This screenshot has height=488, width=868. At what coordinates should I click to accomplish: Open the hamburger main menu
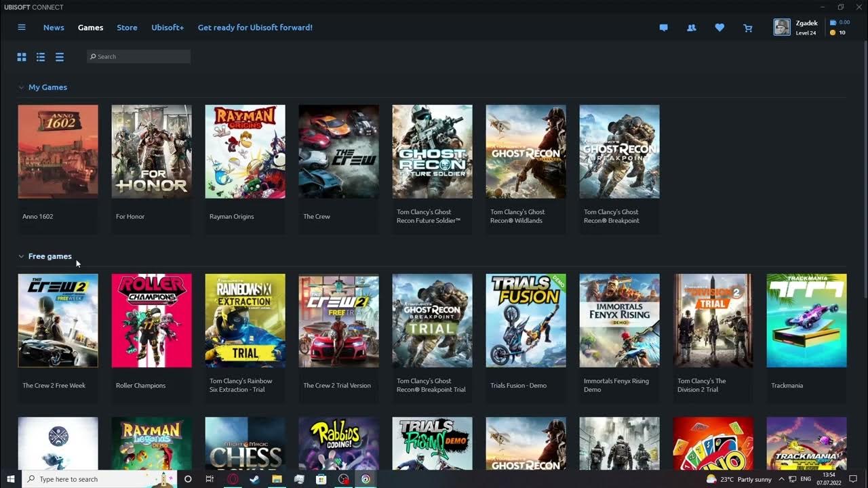(22, 27)
